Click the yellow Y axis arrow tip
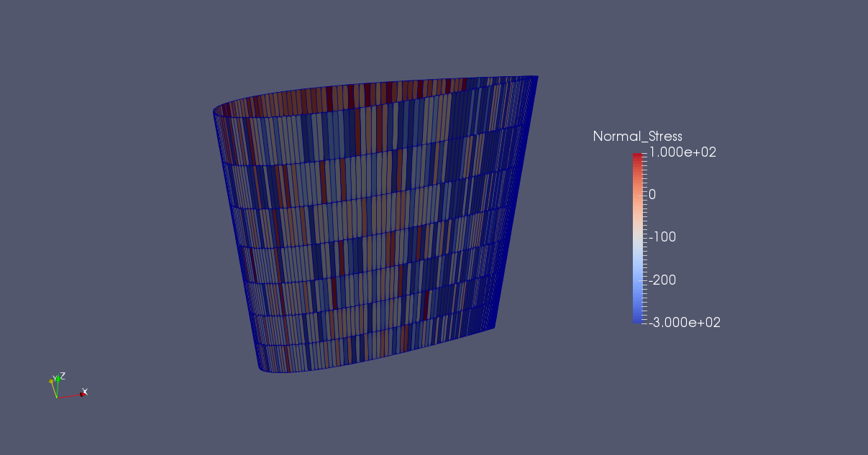 pyautogui.click(x=51, y=381)
